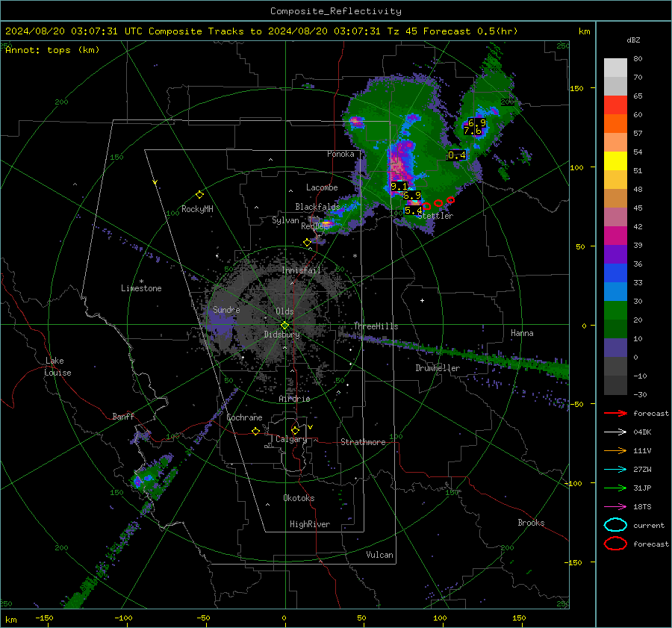Image resolution: width=672 pixels, height=628 pixels.
Task: Click the Didsbury city label
Action: tap(281, 335)
